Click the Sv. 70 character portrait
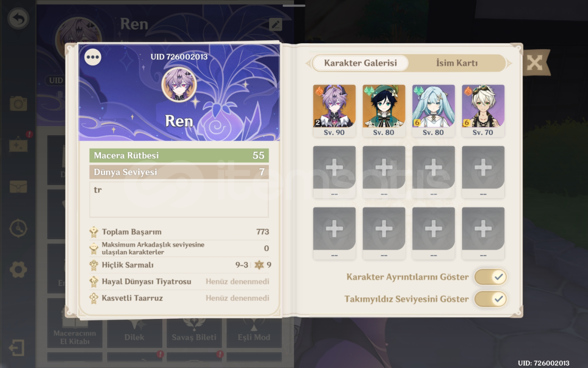The width and height of the screenshot is (588, 368). (x=483, y=111)
